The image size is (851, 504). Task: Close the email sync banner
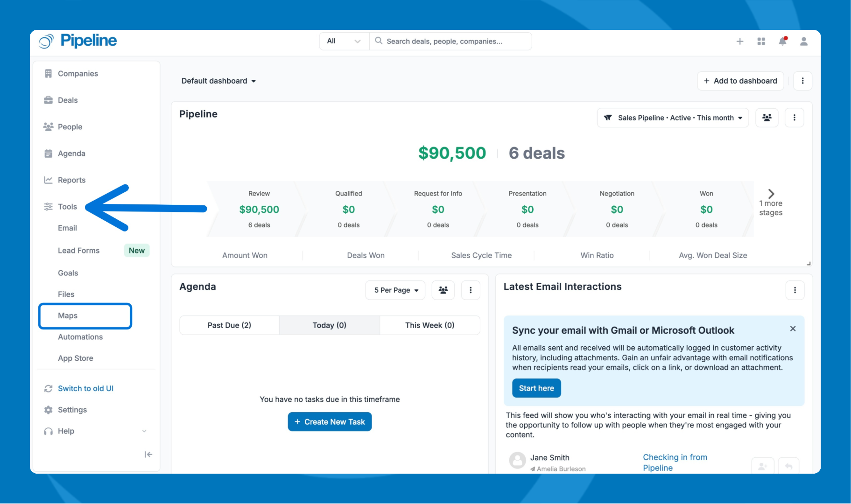pyautogui.click(x=793, y=329)
